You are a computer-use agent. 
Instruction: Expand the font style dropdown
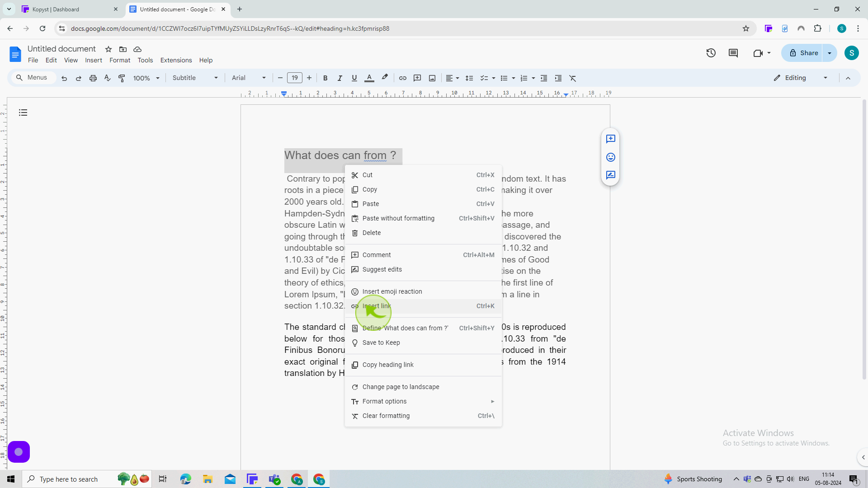[265, 78]
